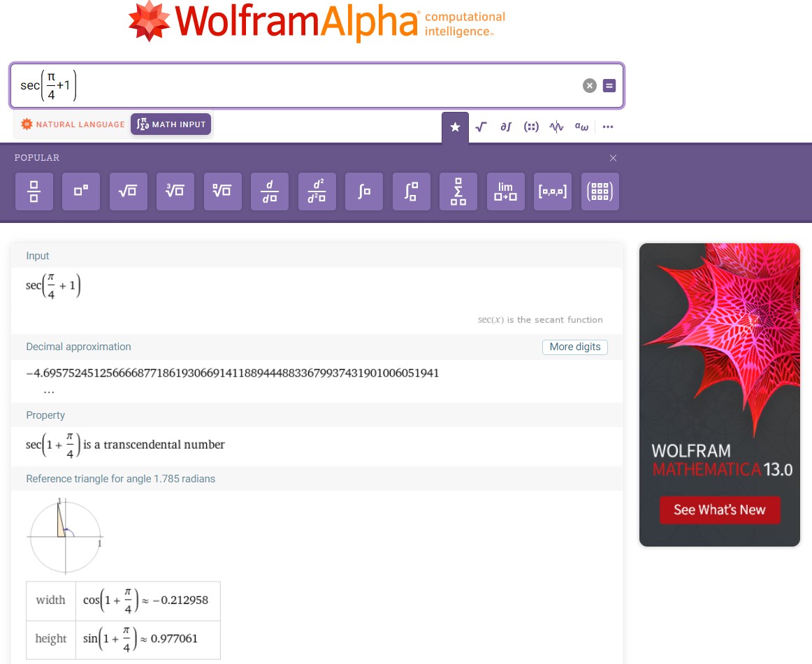Insert a superscript power template
The image size is (812, 664).
[x=81, y=192]
